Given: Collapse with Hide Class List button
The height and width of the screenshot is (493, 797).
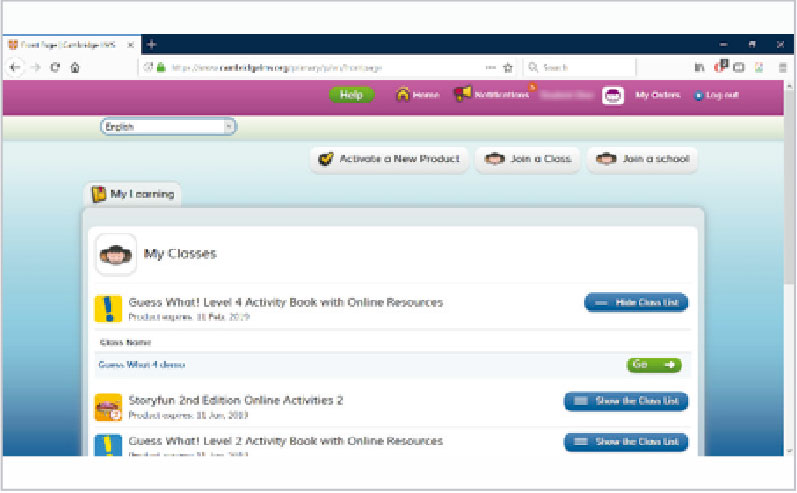Looking at the screenshot, I should tap(636, 302).
